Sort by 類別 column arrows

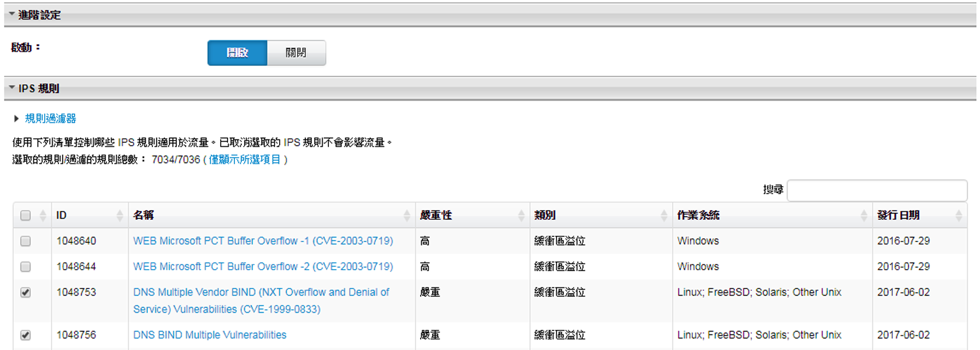pos(664,216)
